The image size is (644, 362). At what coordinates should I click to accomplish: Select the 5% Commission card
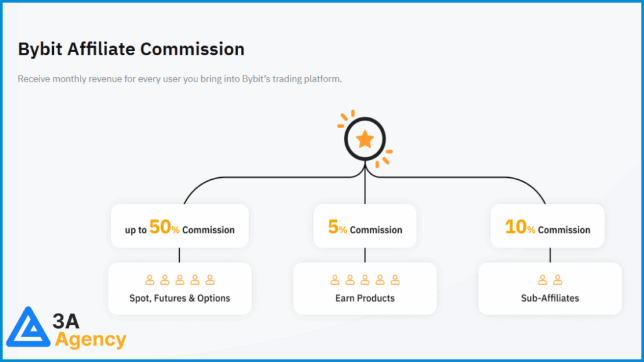[365, 226]
